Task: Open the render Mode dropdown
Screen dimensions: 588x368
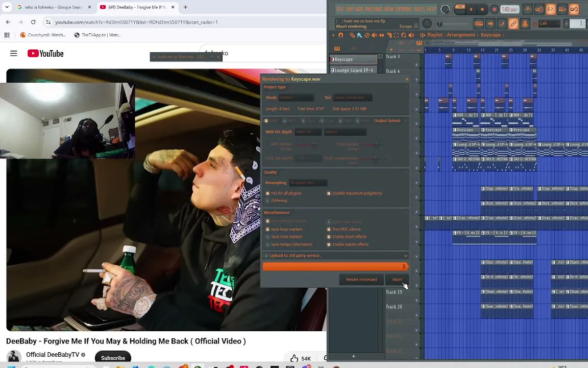Action: (x=296, y=98)
